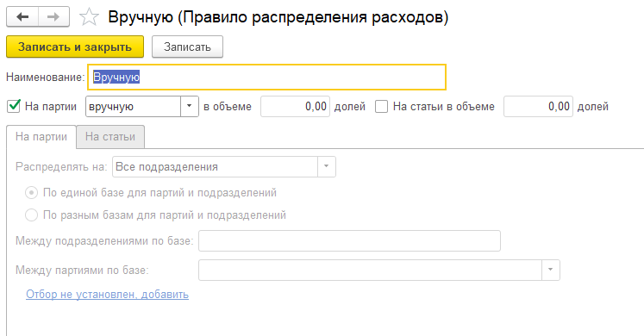
Task: Click Записать и закрыть button
Action: click(x=75, y=47)
